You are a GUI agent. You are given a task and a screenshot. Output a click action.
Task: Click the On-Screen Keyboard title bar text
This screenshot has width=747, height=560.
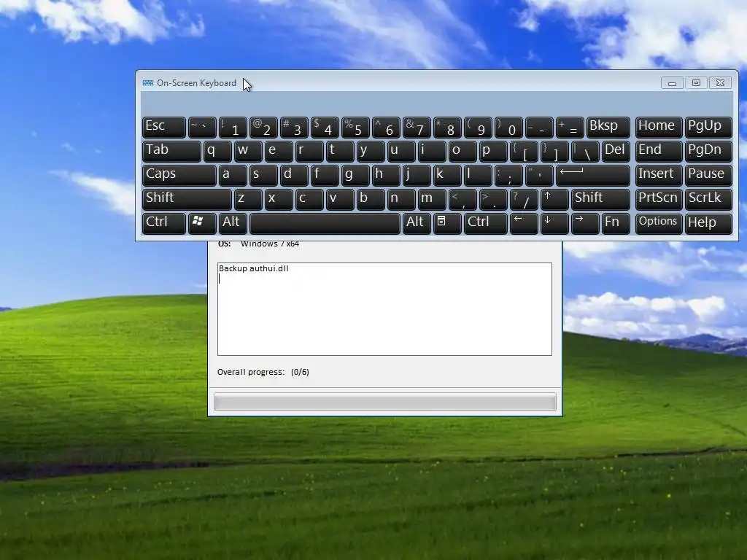pos(196,83)
